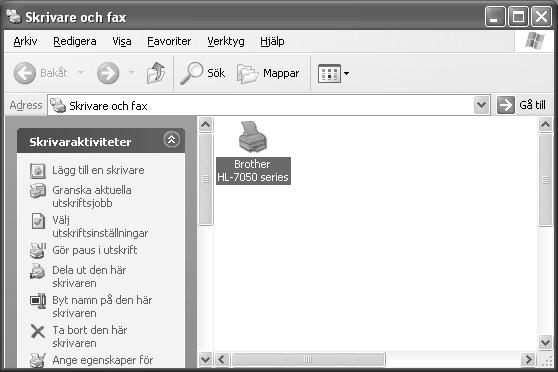The width and height of the screenshot is (558, 372).
Task: Click the horizontal scrollbar thumb
Action: coord(308,359)
